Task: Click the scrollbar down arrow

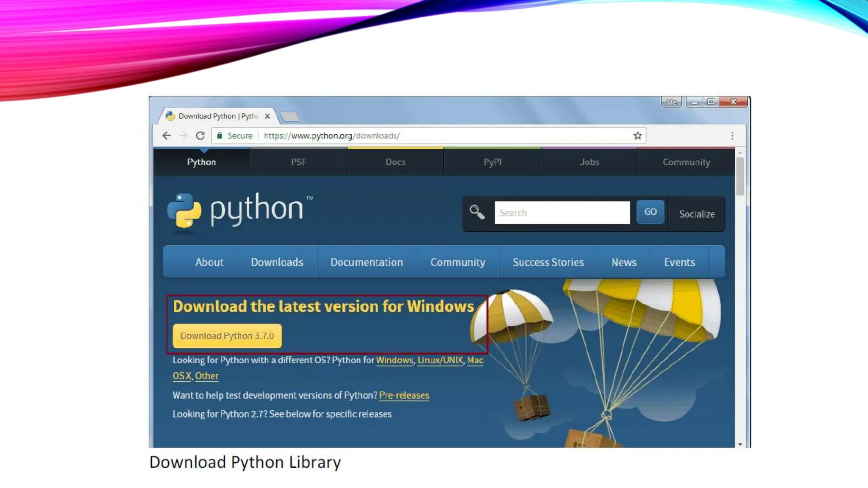Action: coord(740,444)
